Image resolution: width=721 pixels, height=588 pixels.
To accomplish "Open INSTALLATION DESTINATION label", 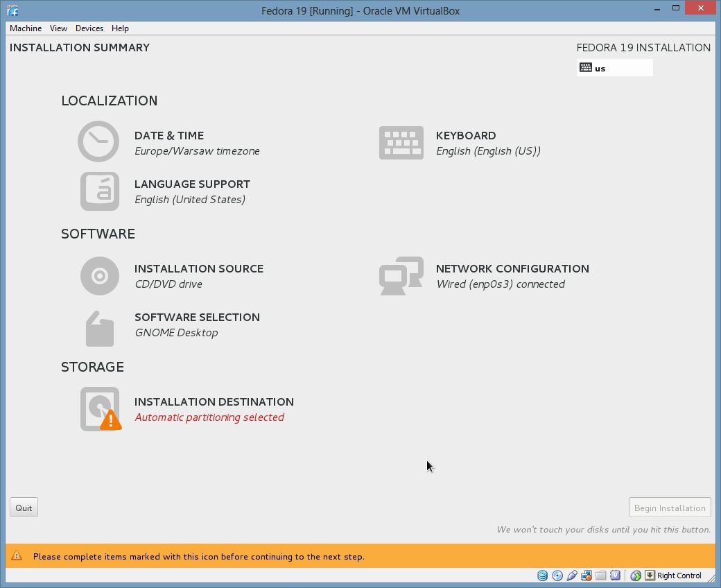I will point(214,401).
